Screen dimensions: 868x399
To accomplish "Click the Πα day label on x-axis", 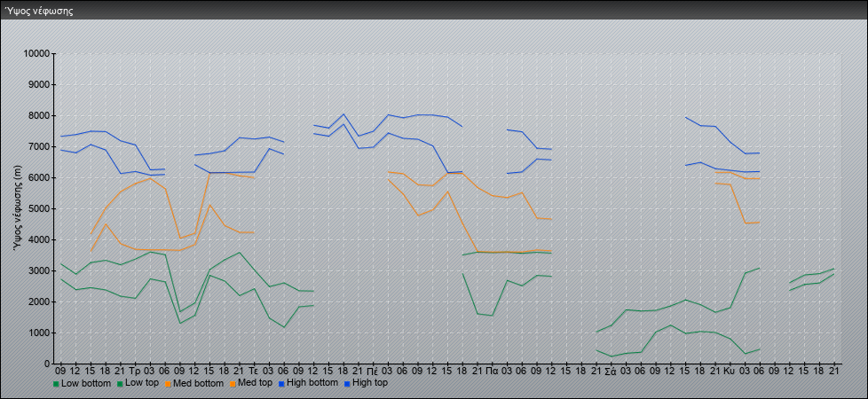I will (492, 371).
